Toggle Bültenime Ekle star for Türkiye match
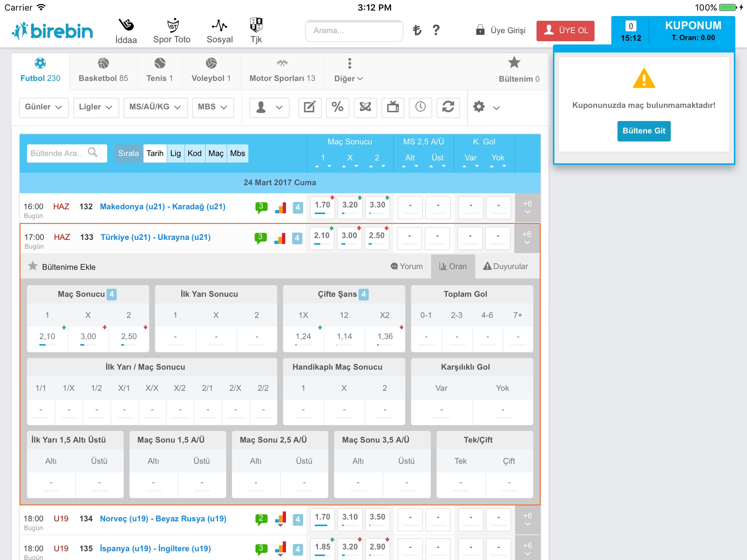 click(33, 267)
